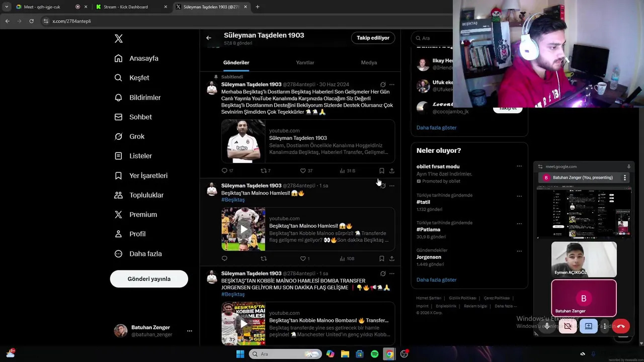
Task: Open more options on Mainoo Hamlesi post
Action: pyautogui.click(x=392, y=186)
